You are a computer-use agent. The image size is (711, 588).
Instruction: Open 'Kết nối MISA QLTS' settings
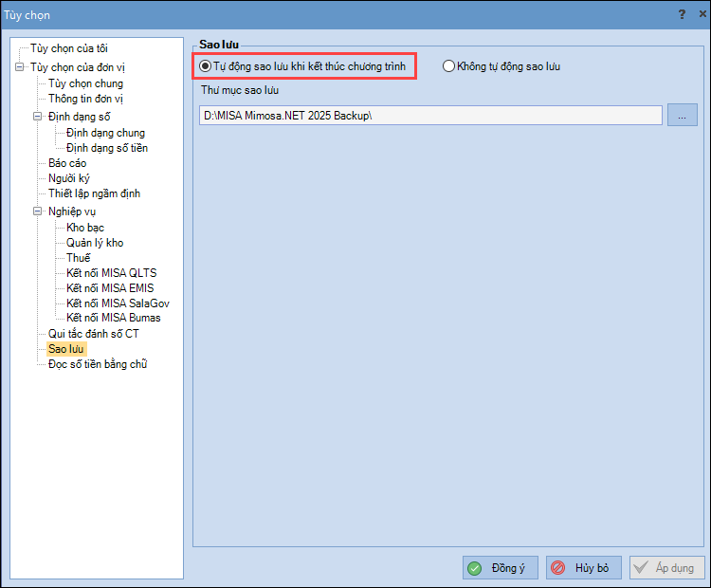point(112,273)
